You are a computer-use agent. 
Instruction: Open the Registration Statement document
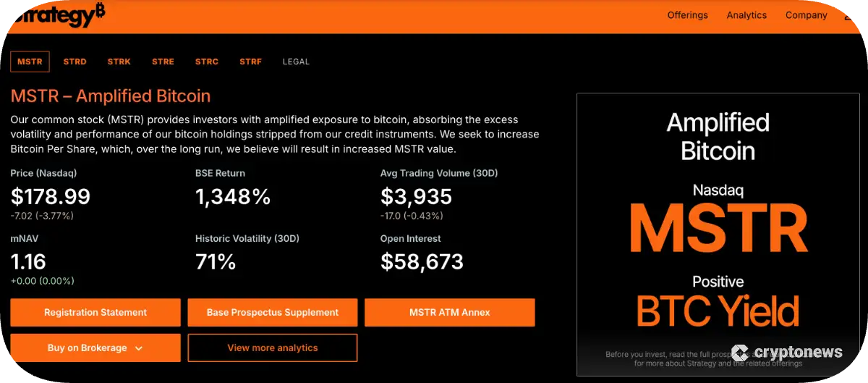click(95, 313)
